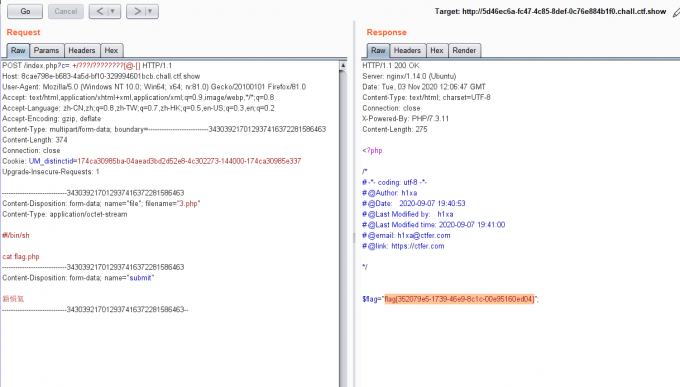Click the Content-Length: 374 line

coord(35,140)
